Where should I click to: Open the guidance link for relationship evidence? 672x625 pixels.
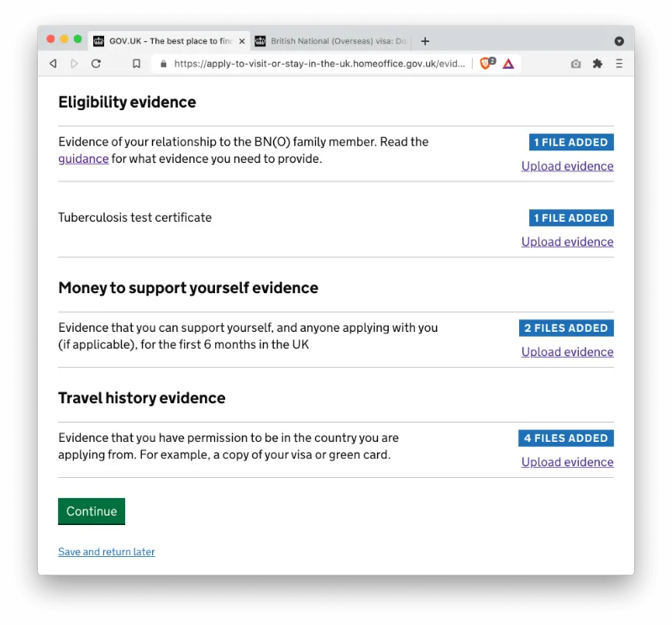(x=83, y=159)
